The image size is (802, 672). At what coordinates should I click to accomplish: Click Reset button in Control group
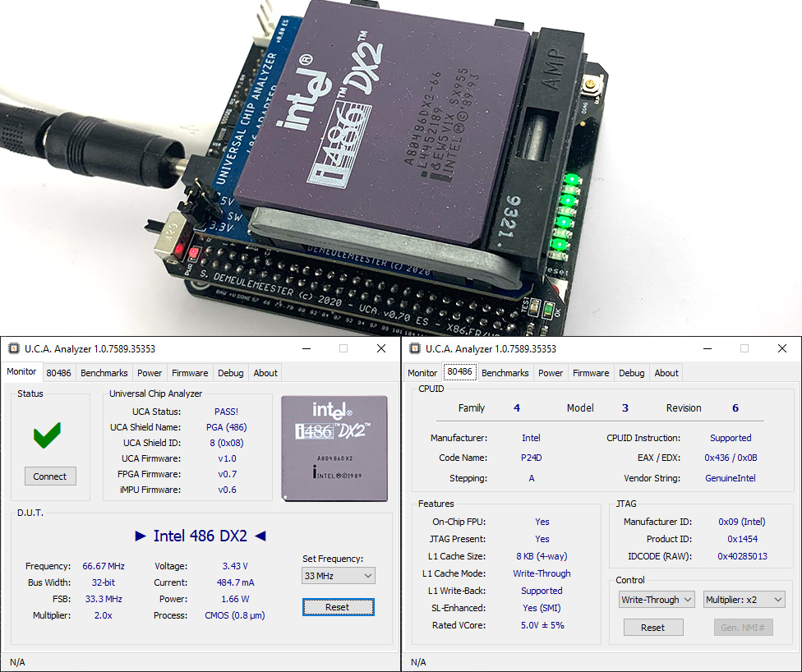click(653, 628)
